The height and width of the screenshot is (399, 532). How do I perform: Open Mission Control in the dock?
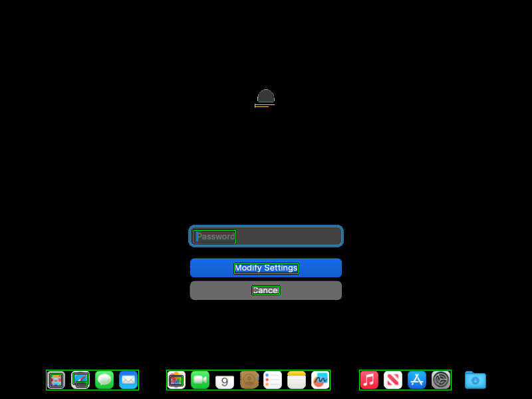80,380
